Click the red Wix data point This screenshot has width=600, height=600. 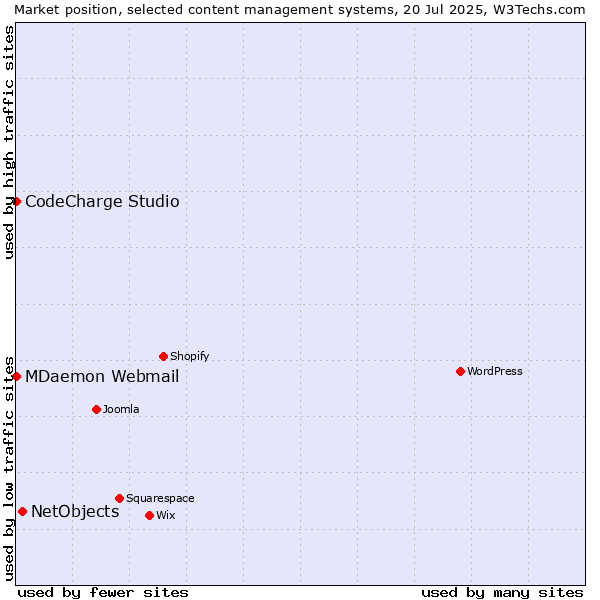click(x=150, y=515)
